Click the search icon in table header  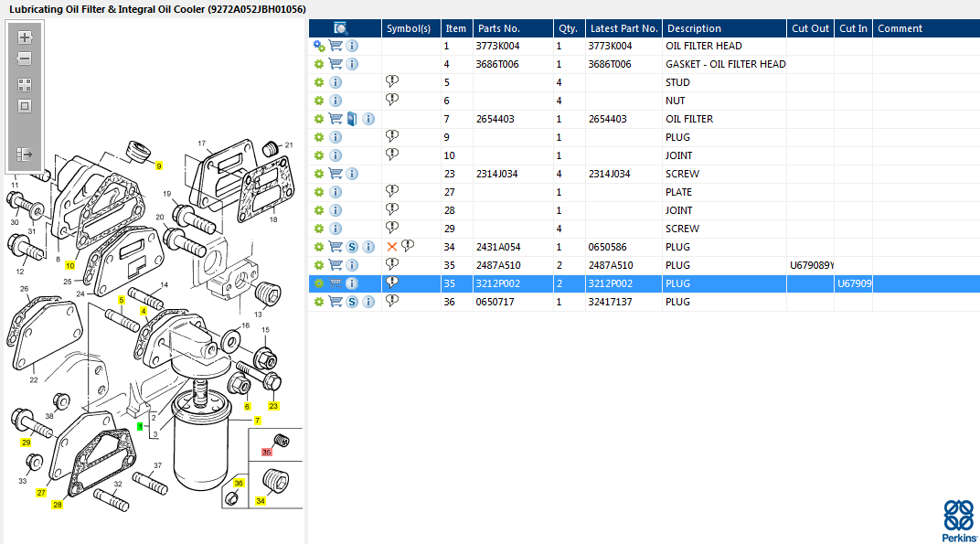point(341,28)
